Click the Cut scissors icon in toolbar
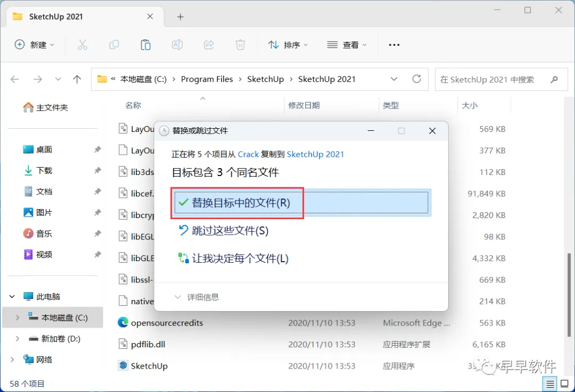 [83, 45]
